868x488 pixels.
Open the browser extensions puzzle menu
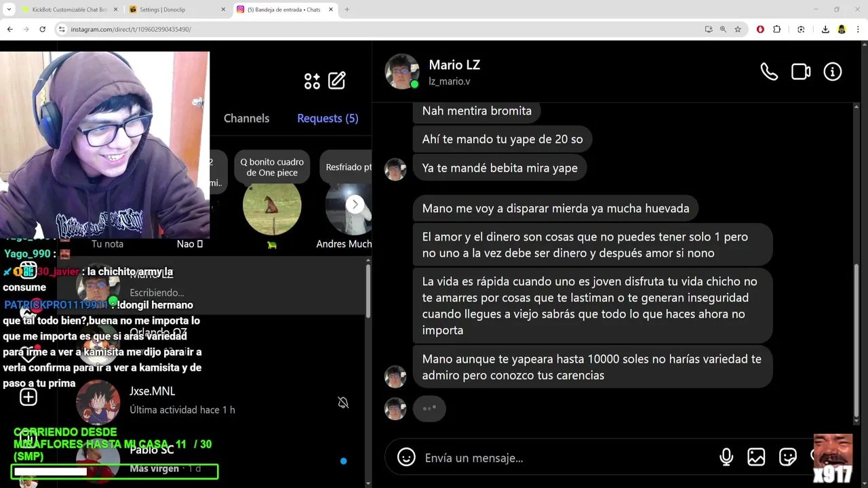click(x=777, y=29)
